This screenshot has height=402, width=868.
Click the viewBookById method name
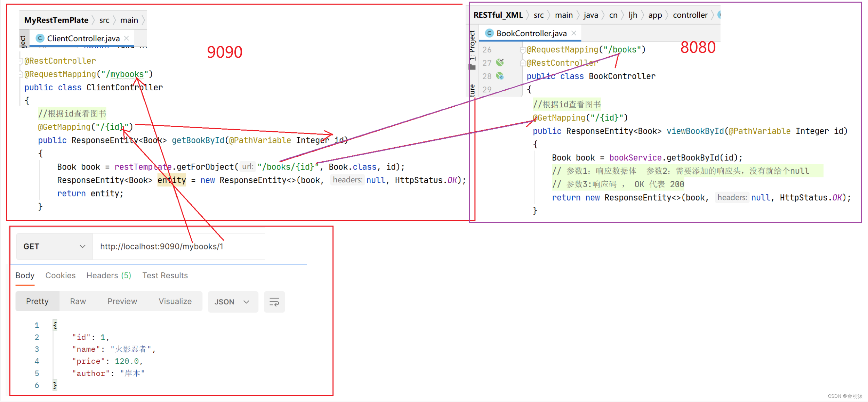point(695,131)
